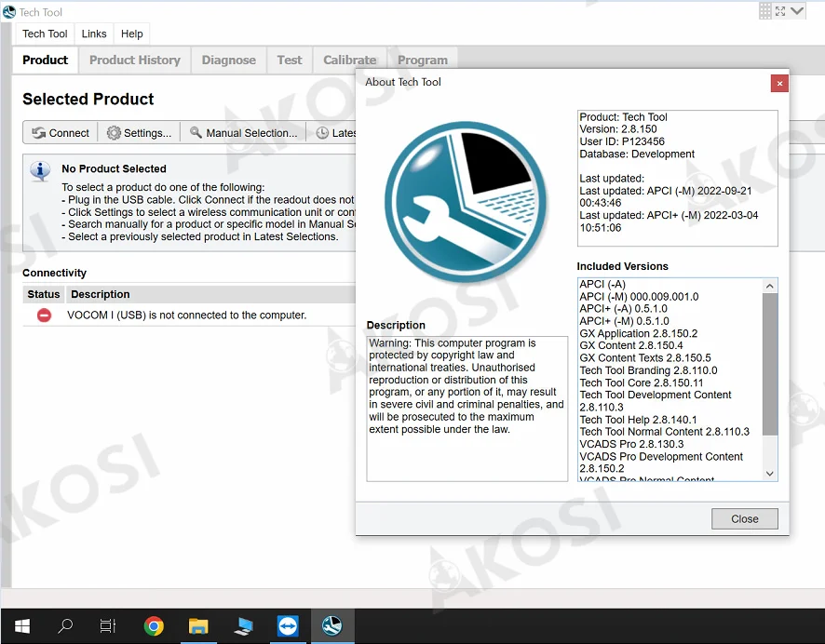Switch to the Test tab

[x=290, y=60]
